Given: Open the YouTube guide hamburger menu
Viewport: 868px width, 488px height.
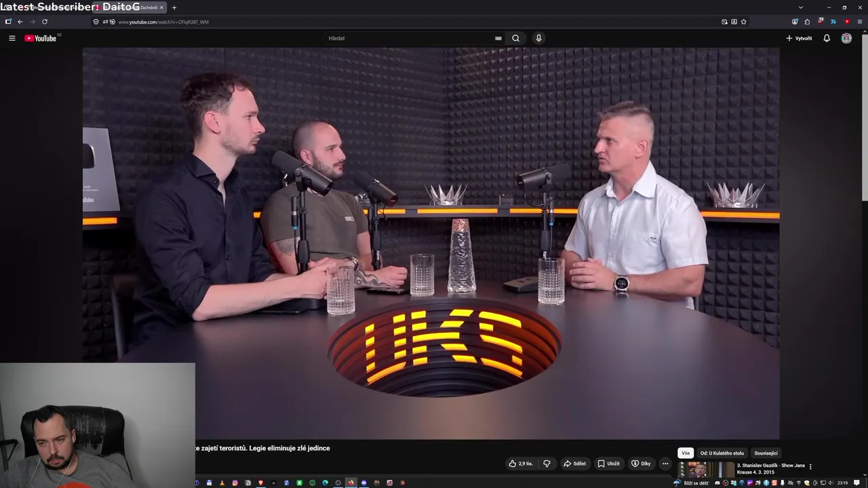Looking at the screenshot, I should pos(12,38).
